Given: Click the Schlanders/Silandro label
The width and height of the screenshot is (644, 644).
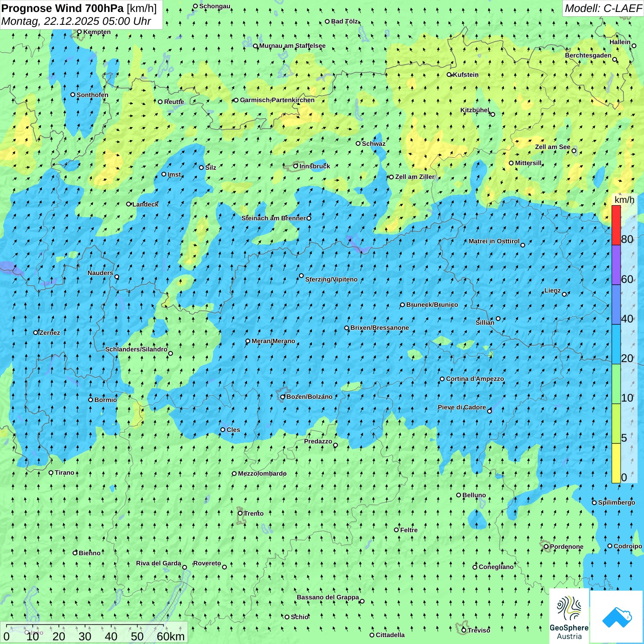Looking at the screenshot, I should [x=136, y=349].
